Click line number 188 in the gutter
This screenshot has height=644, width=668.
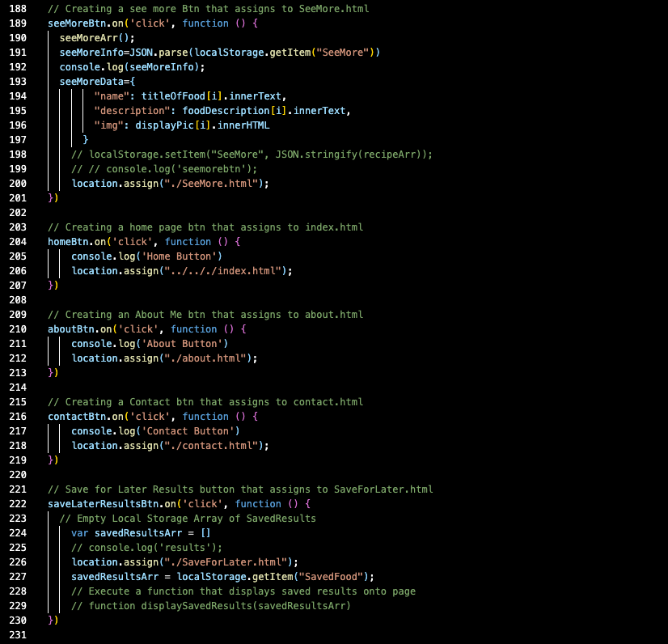18,9
